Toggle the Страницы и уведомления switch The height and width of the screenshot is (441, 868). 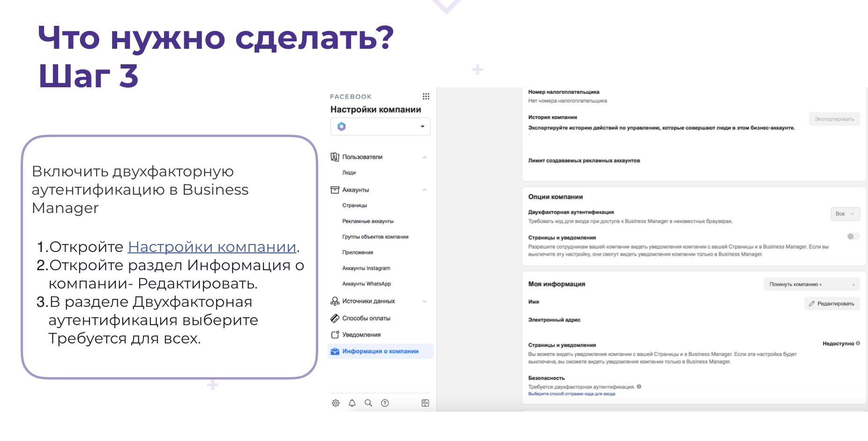pos(853,236)
